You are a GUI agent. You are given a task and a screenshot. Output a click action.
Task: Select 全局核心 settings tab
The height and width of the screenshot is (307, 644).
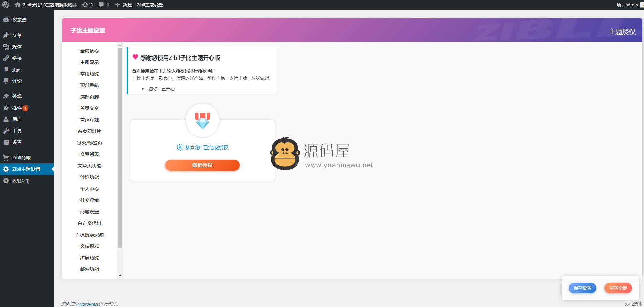point(89,51)
